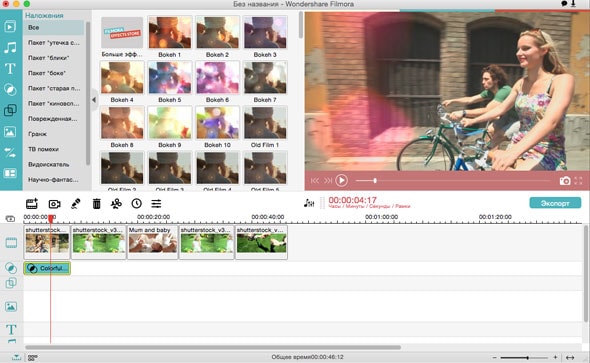Click the record camera toolbar icon
Viewport: 590px width, 363px height.
click(55, 204)
